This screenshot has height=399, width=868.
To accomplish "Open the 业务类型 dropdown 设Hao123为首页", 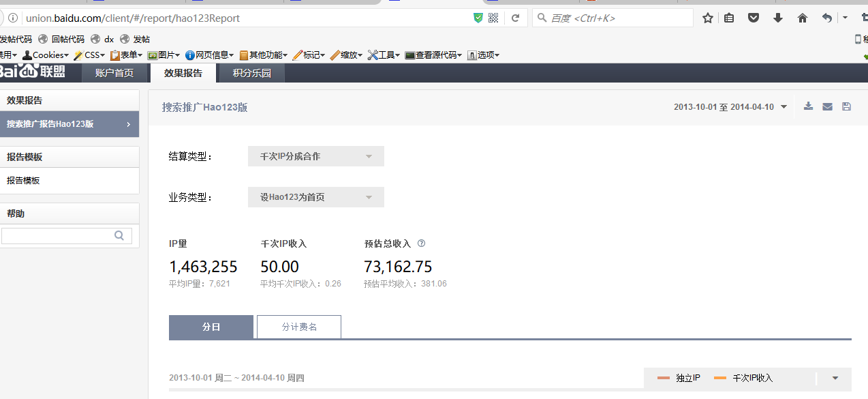I will click(315, 197).
